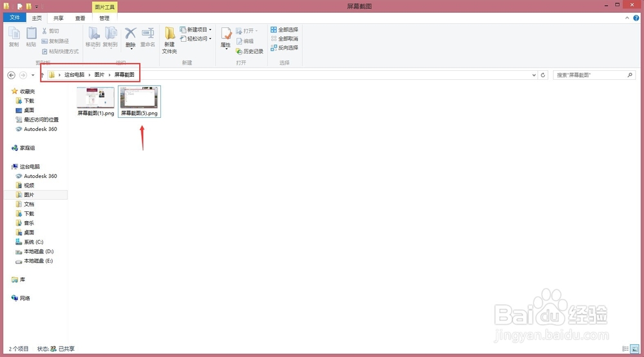
Task: Click the Picture Tools contextual tab
Action: tap(105, 7)
